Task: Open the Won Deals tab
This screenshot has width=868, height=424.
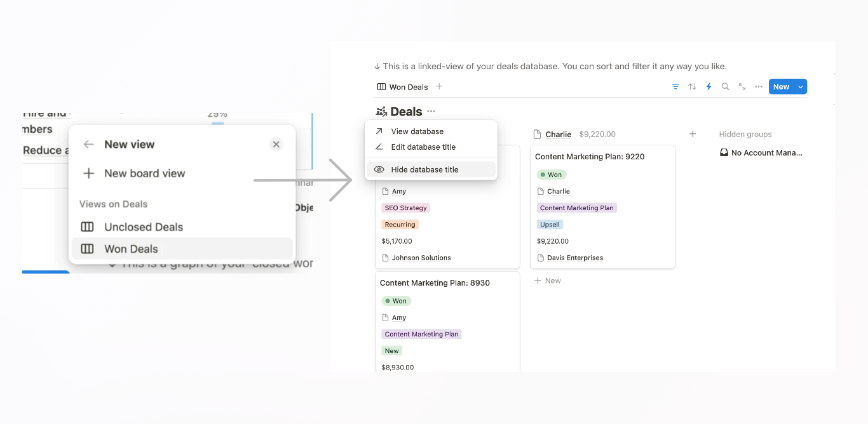Action: [402, 87]
